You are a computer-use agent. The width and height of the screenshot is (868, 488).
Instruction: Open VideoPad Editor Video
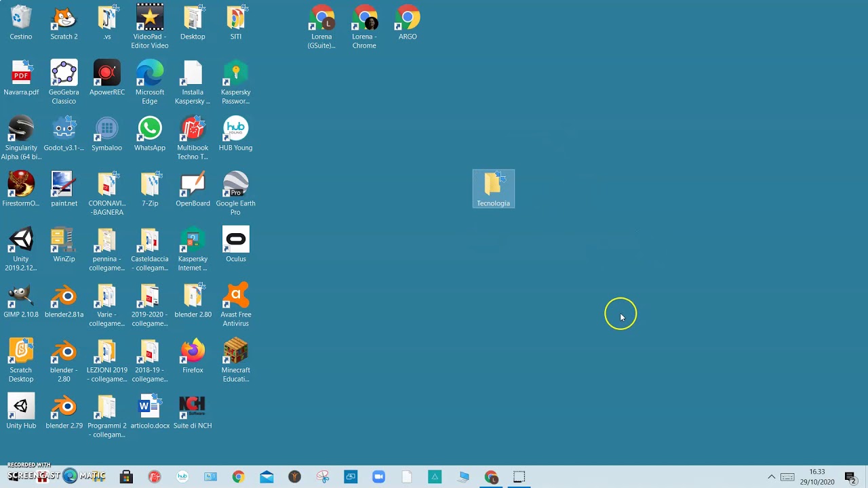(150, 27)
